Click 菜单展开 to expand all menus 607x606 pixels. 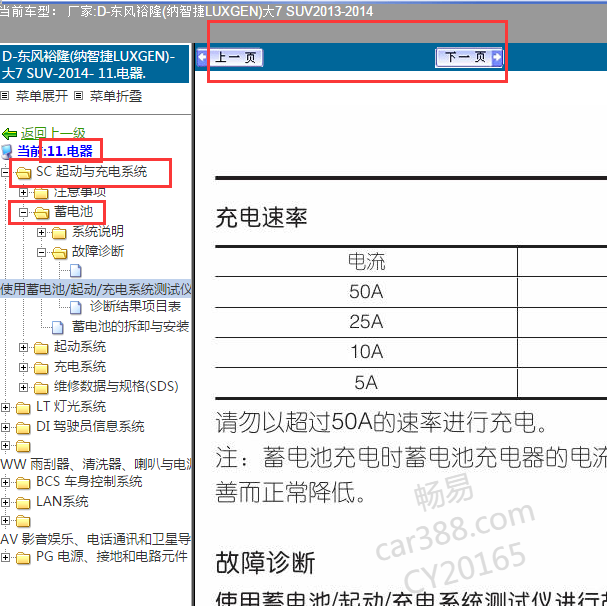tap(42, 96)
